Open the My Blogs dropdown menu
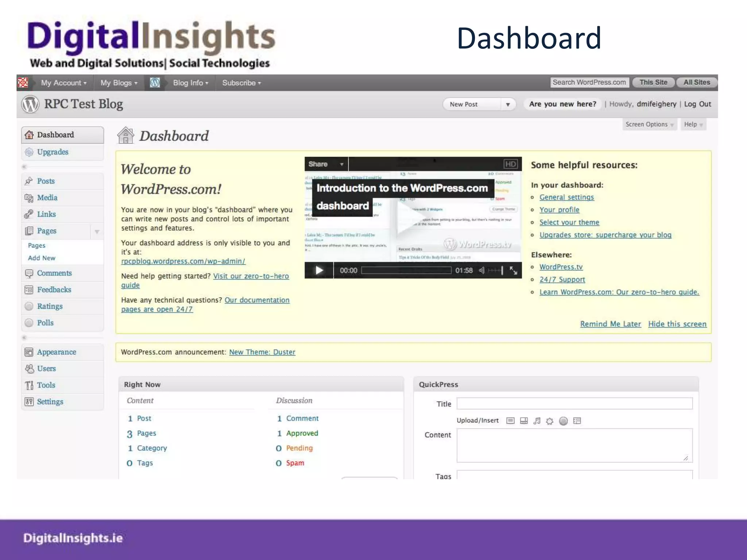Image resolution: width=747 pixels, height=560 pixels. (x=119, y=83)
